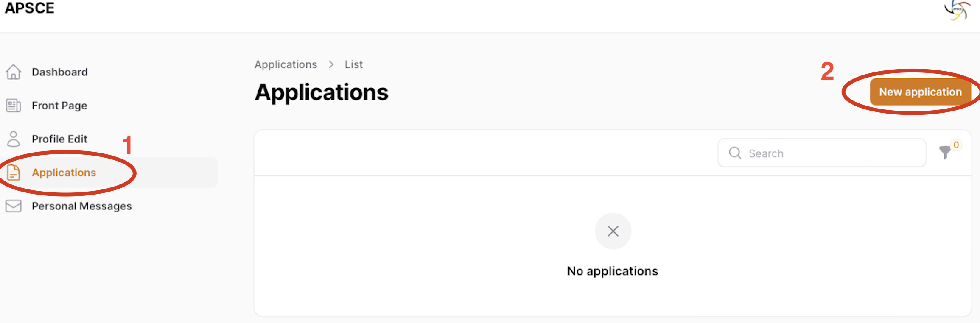Viewport: 980px width, 323px height.
Task: Open the Dashboard menu item
Action: (x=60, y=72)
